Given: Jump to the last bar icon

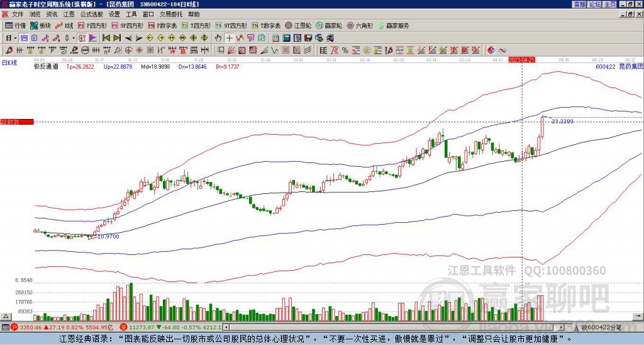Looking at the screenshot, I should [x=117, y=38].
